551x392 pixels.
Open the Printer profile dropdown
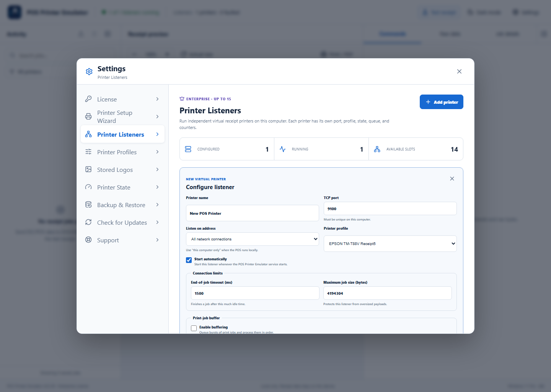(x=390, y=244)
